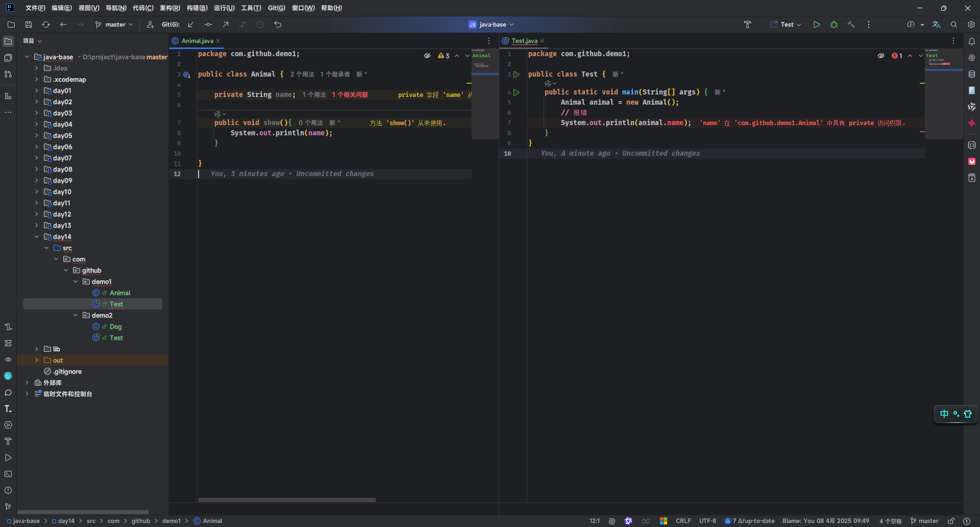Click CRLF line separator in status bar

(683, 521)
